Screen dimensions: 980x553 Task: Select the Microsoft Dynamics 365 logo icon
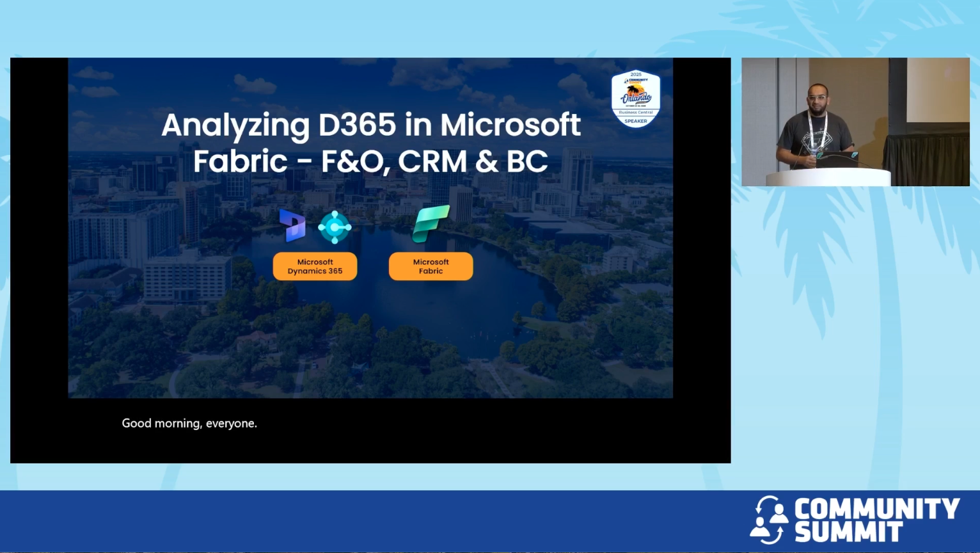(x=292, y=226)
